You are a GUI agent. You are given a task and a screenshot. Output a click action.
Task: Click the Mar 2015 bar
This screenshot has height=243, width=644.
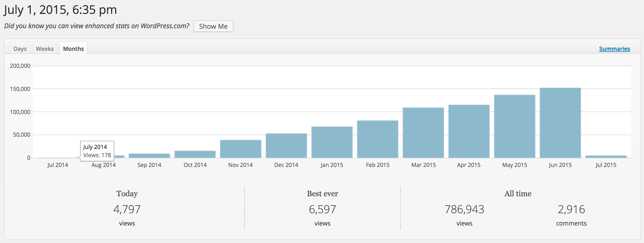coord(423,133)
